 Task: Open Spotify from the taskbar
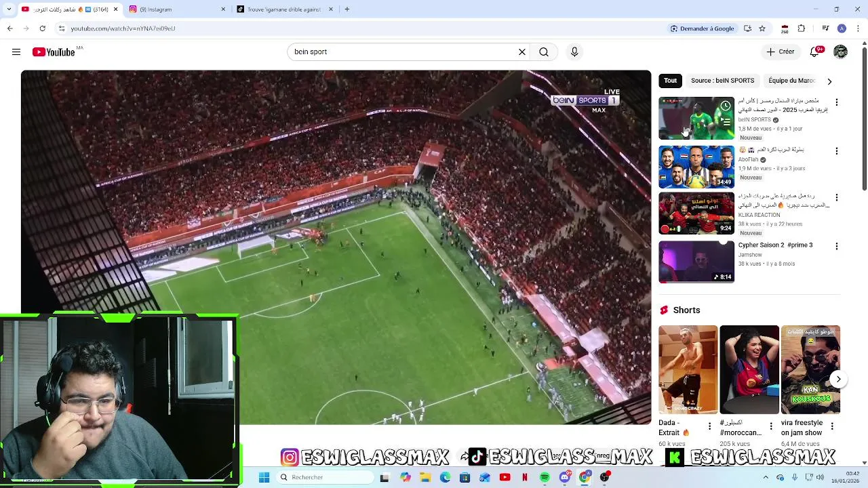pos(545,477)
